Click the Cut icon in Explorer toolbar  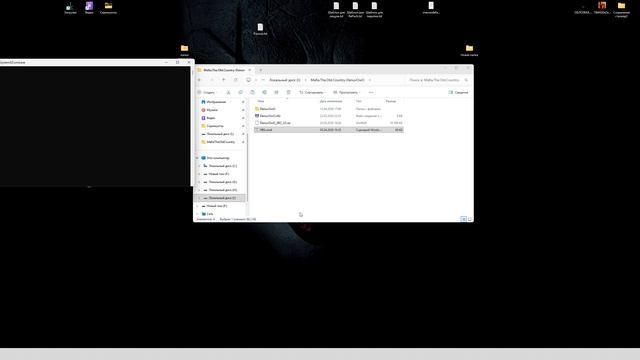[x=229, y=93]
